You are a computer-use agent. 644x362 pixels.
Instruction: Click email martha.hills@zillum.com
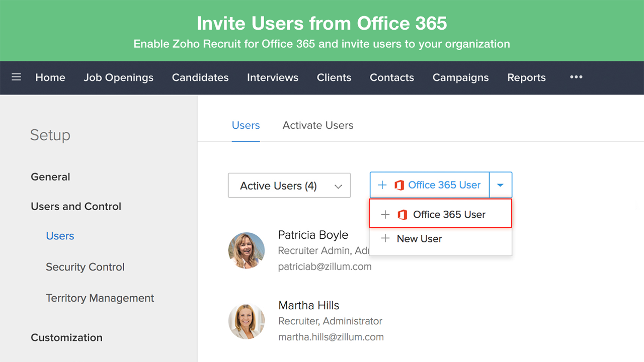331,337
